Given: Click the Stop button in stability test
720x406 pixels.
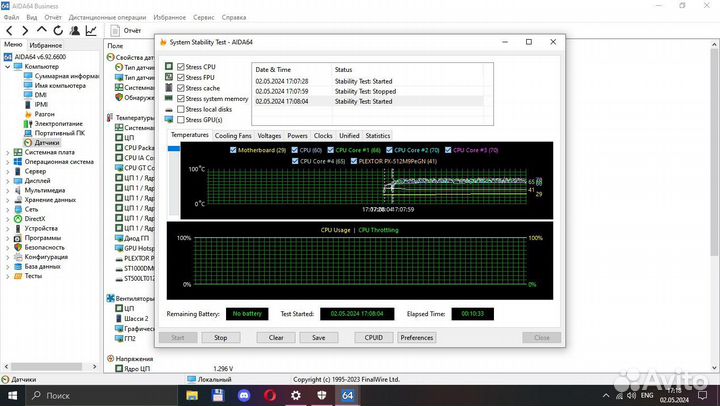Looking at the screenshot, I should [220, 338].
